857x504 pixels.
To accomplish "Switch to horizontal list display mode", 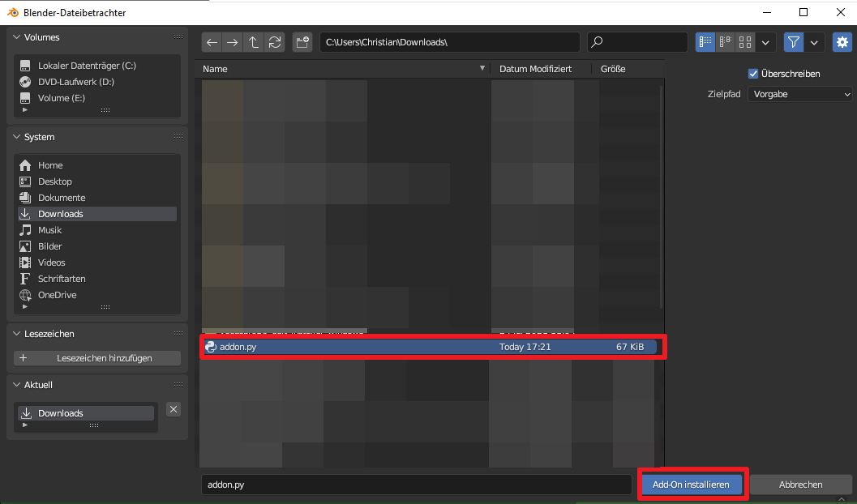I will tap(726, 42).
